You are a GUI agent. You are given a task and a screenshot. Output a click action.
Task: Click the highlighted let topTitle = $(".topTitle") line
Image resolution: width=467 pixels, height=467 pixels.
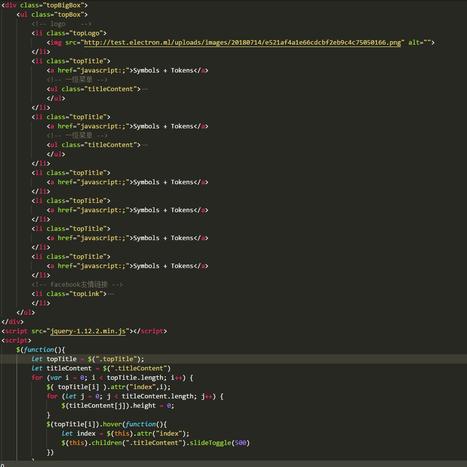(x=88, y=359)
